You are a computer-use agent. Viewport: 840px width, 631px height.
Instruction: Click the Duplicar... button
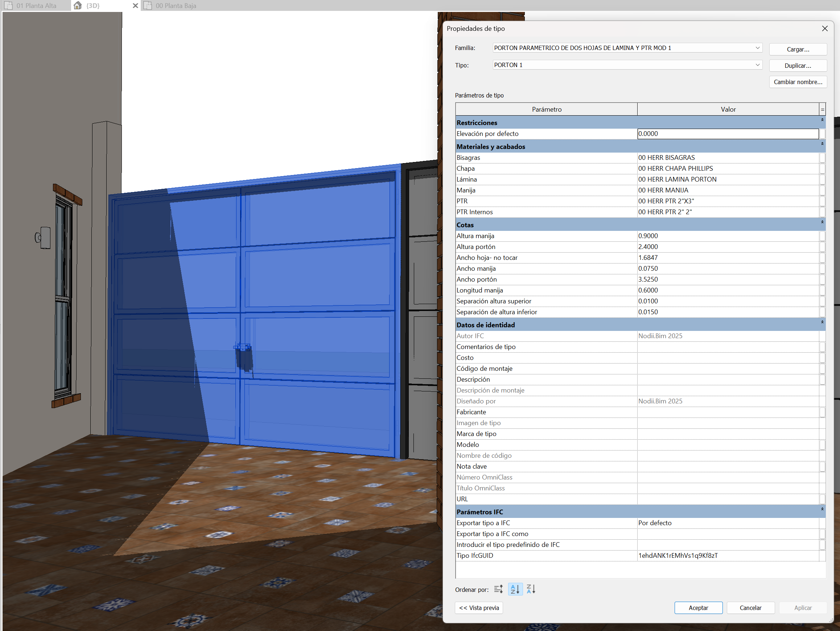pos(798,66)
